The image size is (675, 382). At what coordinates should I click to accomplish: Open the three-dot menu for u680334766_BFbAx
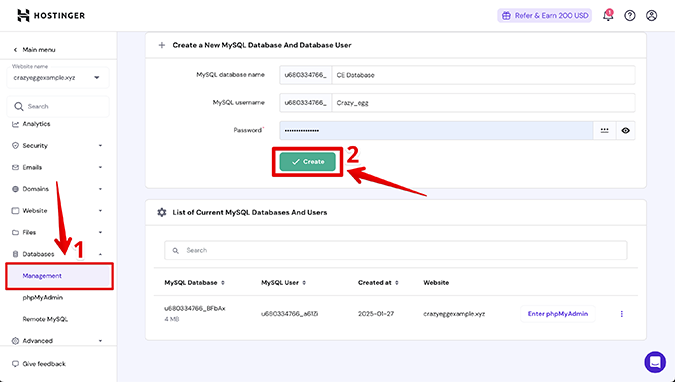[x=621, y=314]
